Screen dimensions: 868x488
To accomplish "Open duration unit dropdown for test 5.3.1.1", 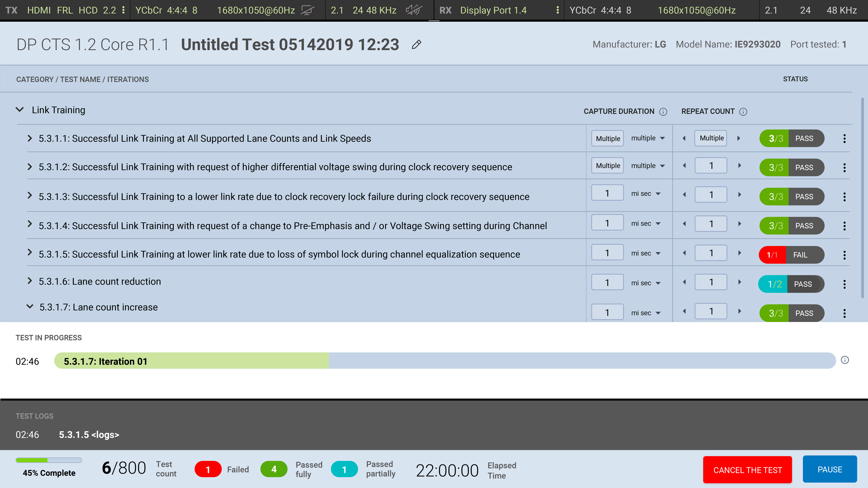I will tap(648, 138).
